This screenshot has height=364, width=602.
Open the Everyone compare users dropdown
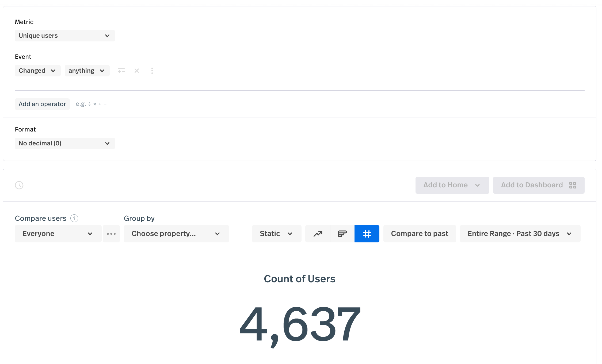(x=58, y=234)
